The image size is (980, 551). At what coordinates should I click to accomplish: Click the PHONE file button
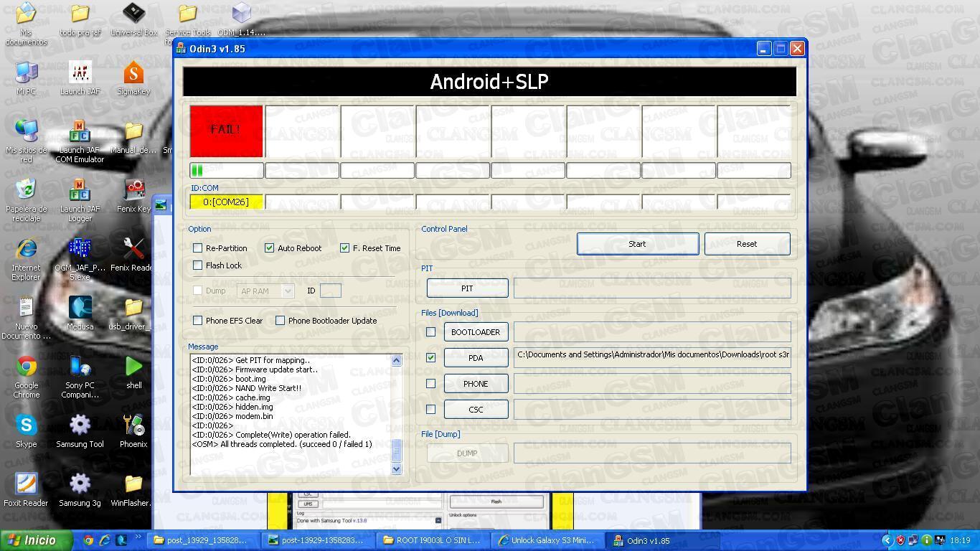coord(476,384)
